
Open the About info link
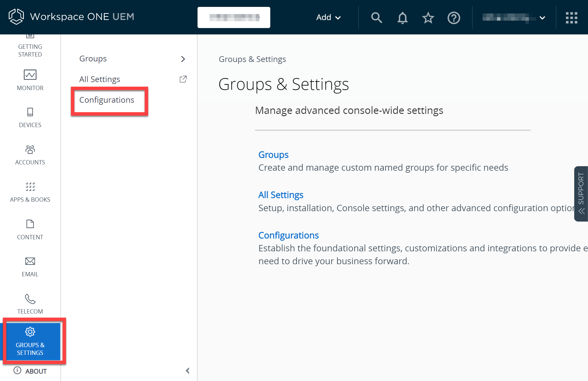30,371
